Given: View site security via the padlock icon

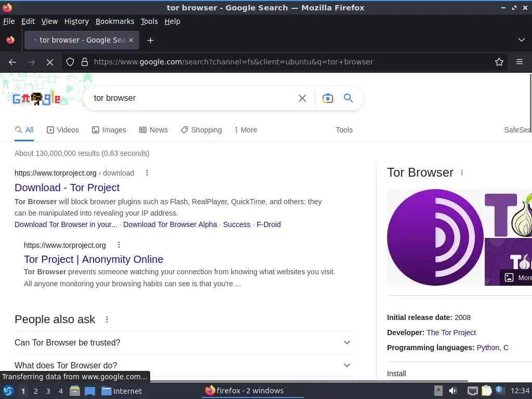Looking at the screenshot, I should 85,62.
